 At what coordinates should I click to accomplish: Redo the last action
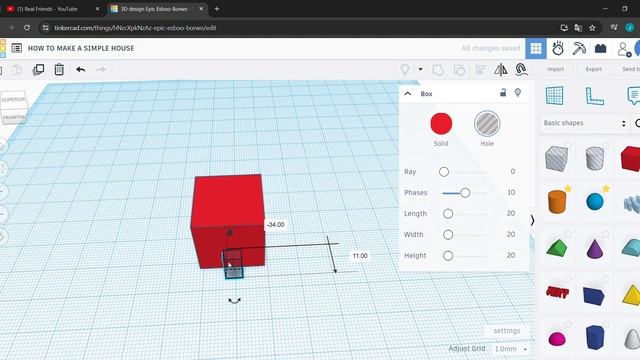pos(101,69)
